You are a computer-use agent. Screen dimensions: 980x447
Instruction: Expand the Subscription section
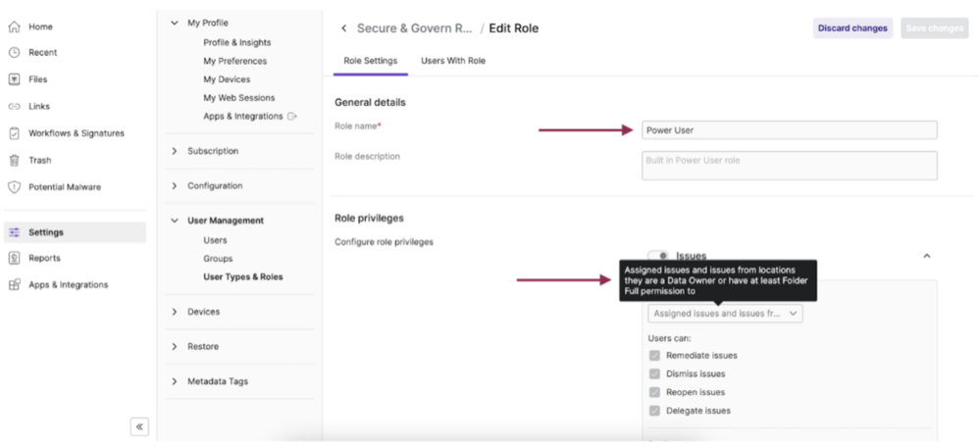[x=175, y=151]
